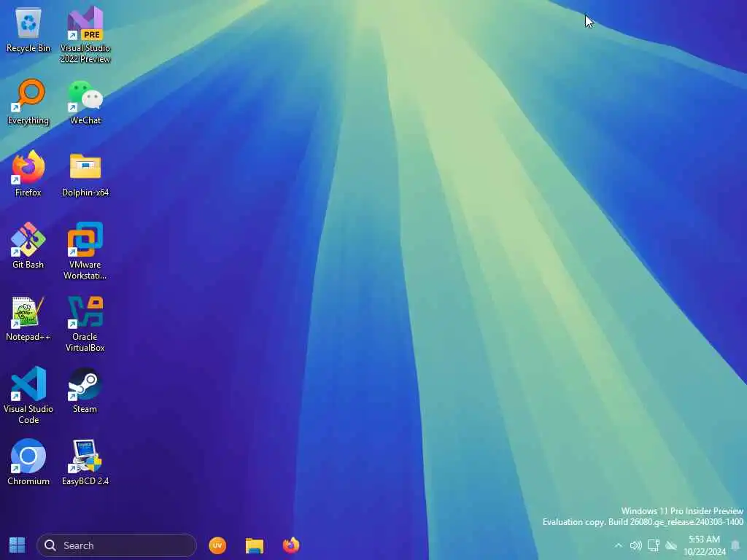
Task: Select the Steam desktop shortcut
Action: (x=85, y=391)
